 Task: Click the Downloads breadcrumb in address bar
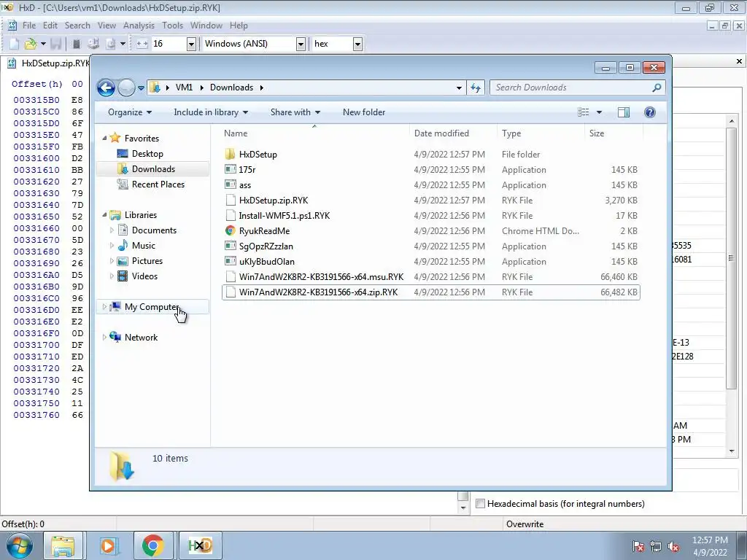point(231,87)
